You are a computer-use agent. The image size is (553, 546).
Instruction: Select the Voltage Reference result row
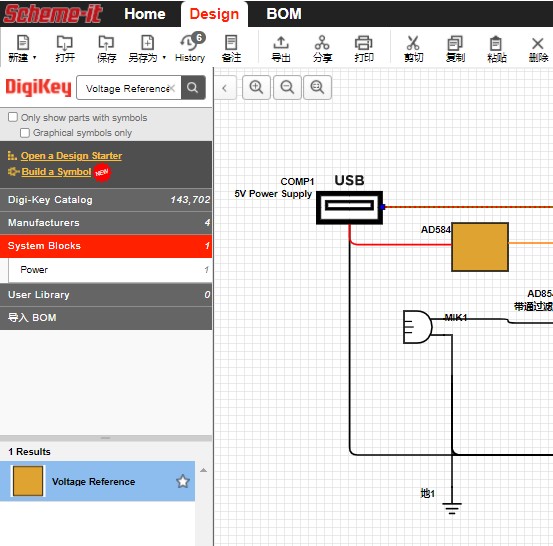pyautogui.click(x=97, y=481)
